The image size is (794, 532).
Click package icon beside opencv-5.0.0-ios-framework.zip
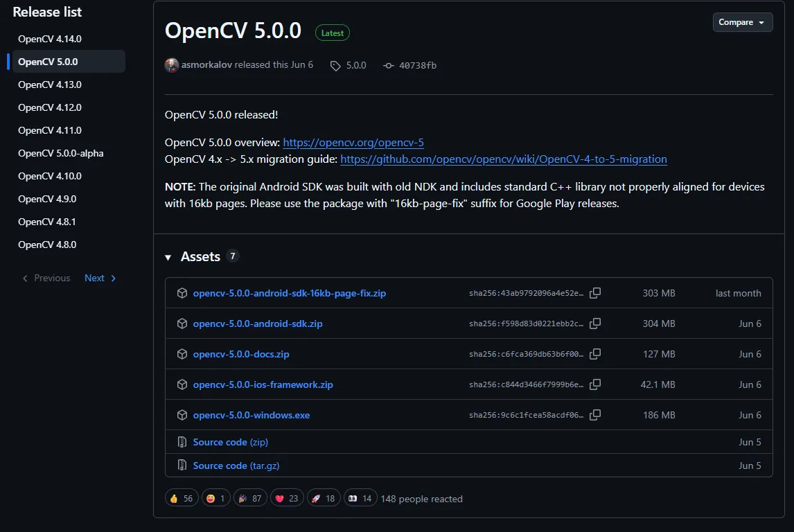click(182, 384)
